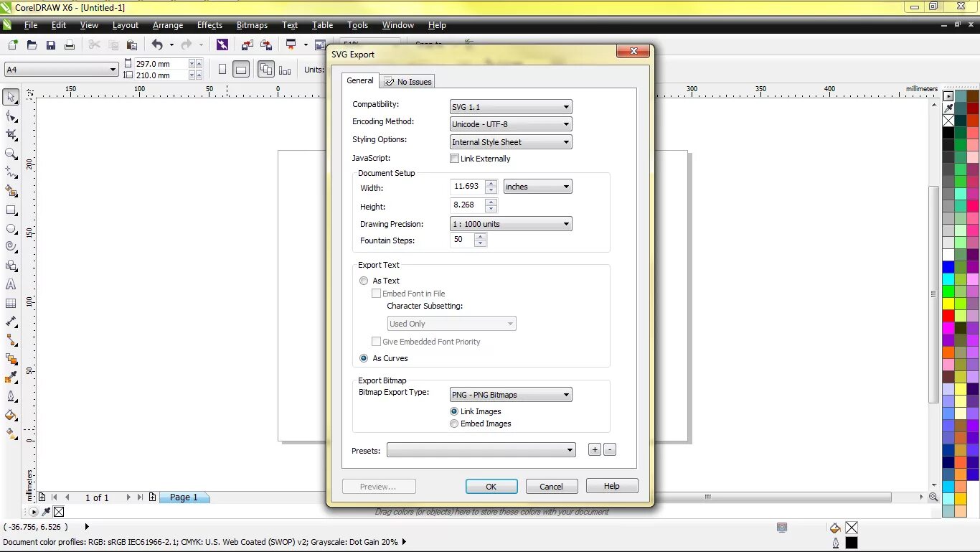Click the Page 1 tab
This screenshot has width=980, height=552.
tap(184, 497)
